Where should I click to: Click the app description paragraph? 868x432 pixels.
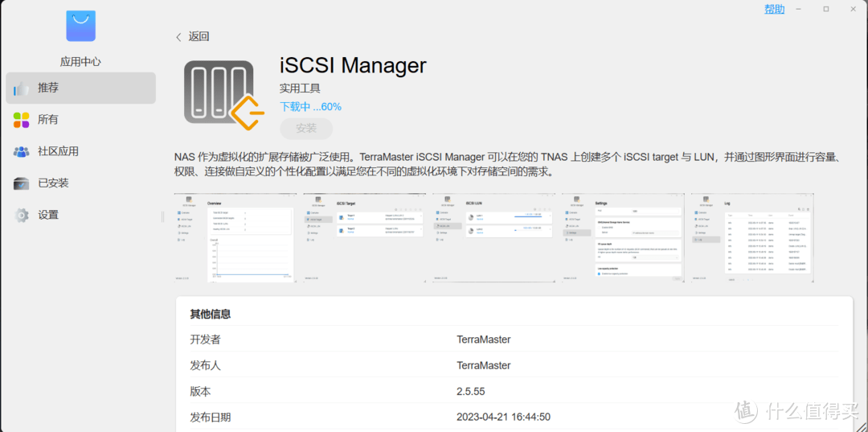coord(508,164)
